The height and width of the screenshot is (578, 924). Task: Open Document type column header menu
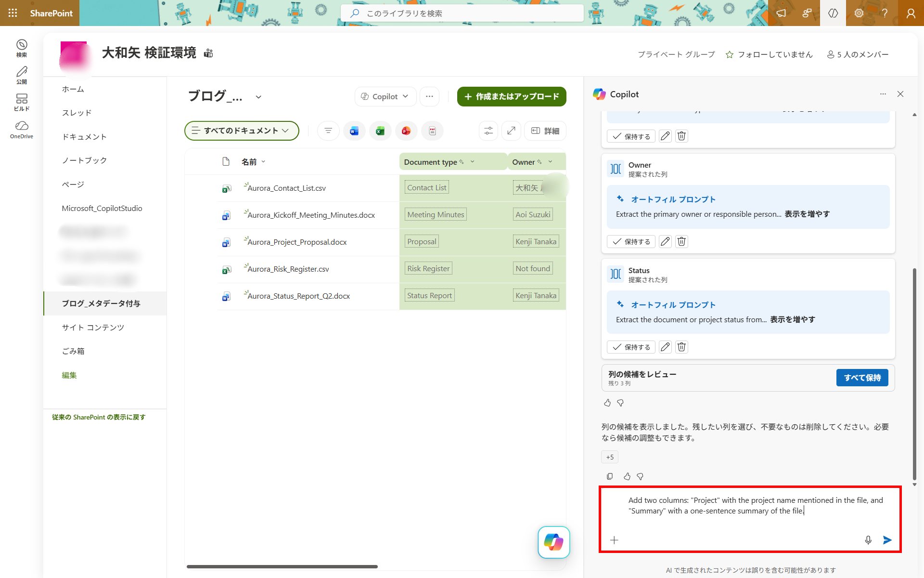472,162
